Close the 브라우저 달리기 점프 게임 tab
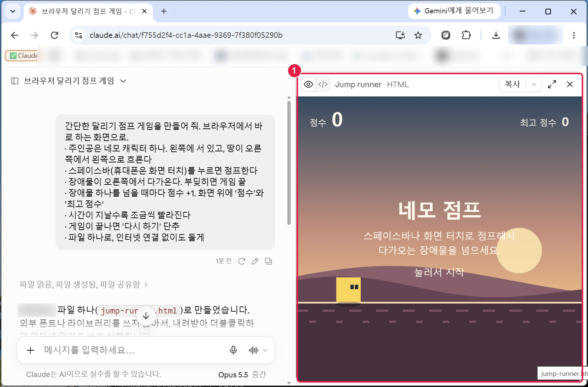The height and width of the screenshot is (387, 588). (145, 11)
